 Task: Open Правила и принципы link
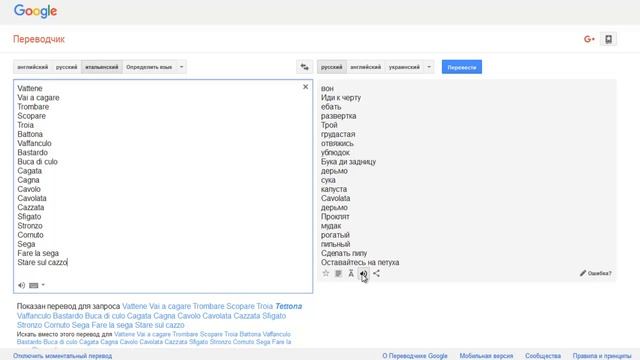pos(602,356)
